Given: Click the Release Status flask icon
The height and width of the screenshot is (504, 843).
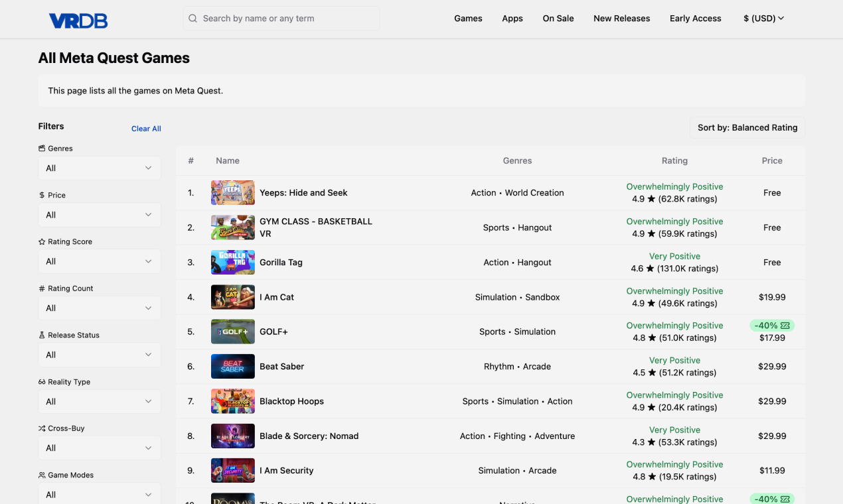Looking at the screenshot, I should tap(42, 335).
